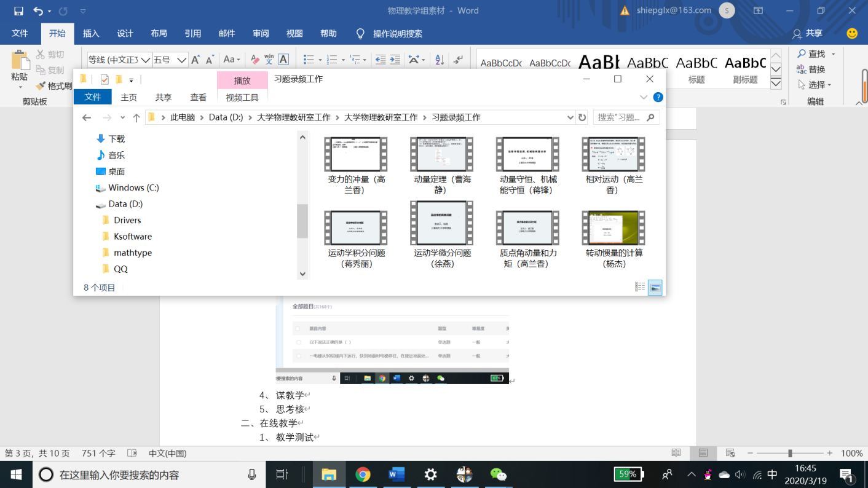
Task: Click the Clear Formatting eraser icon
Action: (x=253, y=60)
